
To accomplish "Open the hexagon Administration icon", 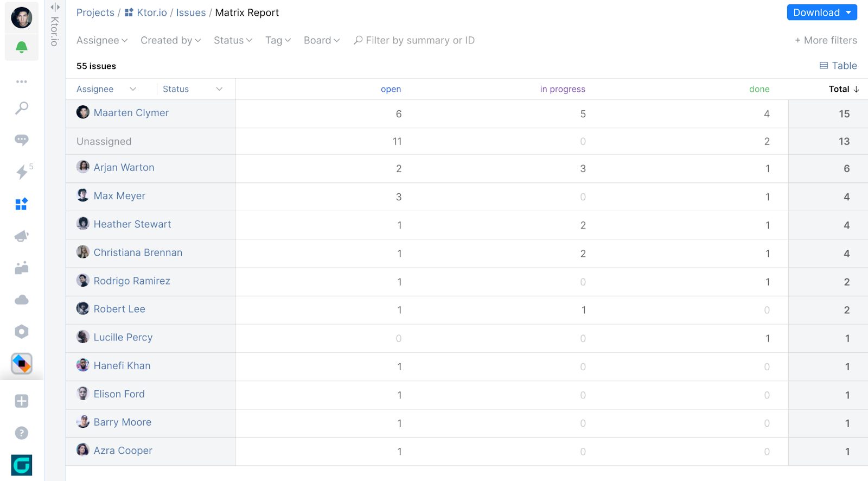I will 22,332.
